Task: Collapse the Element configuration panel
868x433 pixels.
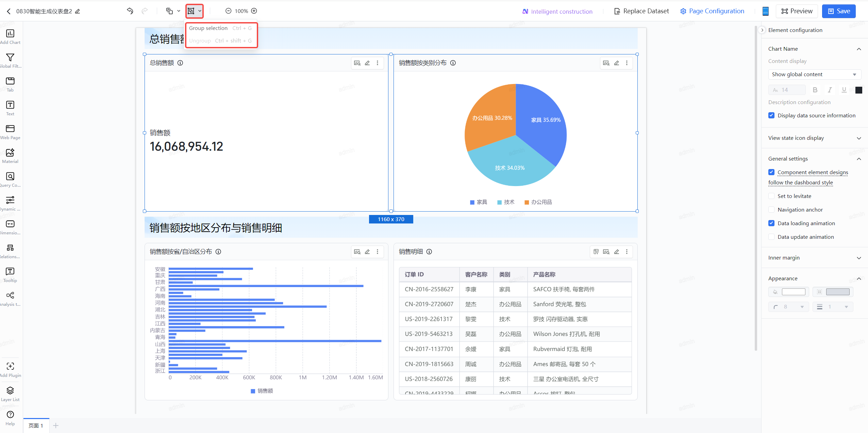Action: point(762,30)
